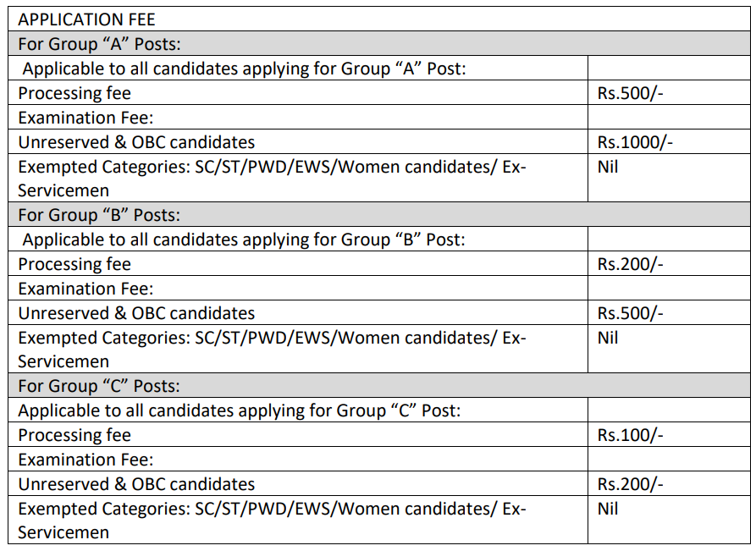Click the Group B Rs.500/- examination fee value

[630, 313]
